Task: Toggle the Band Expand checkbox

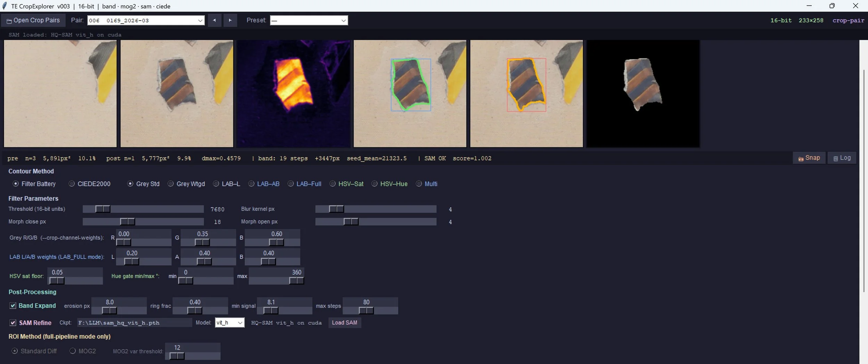Action: click(x=13, y=306)
